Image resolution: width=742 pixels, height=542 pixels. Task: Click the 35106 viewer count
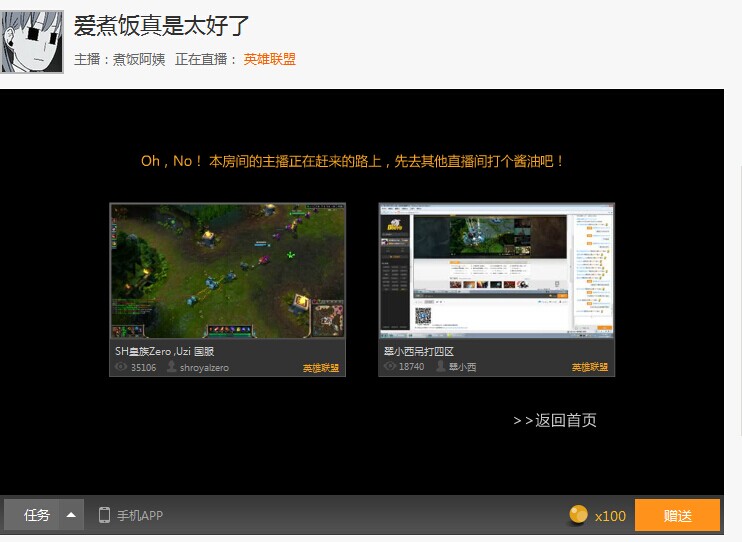(x=143, y=367)
